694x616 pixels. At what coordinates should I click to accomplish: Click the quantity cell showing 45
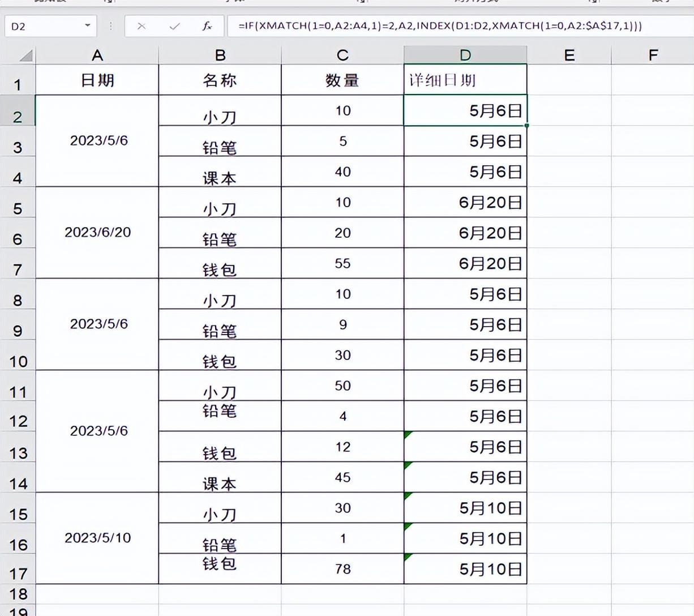[x=342, y=477]
